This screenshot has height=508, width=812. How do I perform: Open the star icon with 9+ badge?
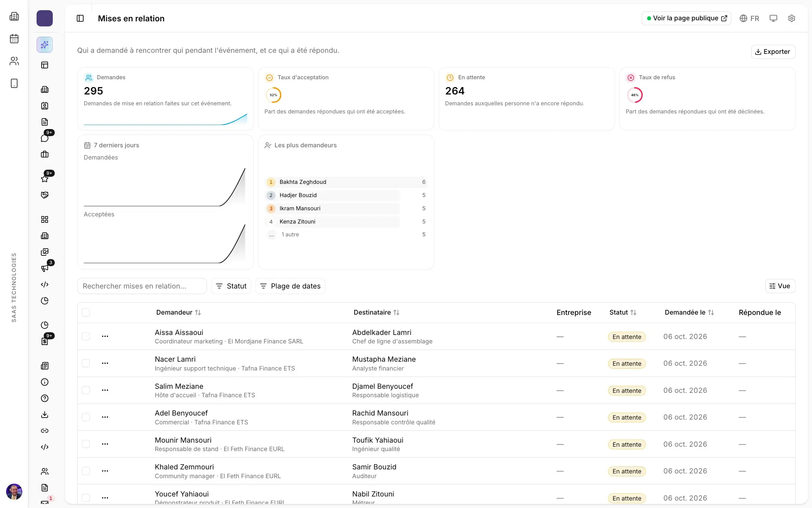45,179
